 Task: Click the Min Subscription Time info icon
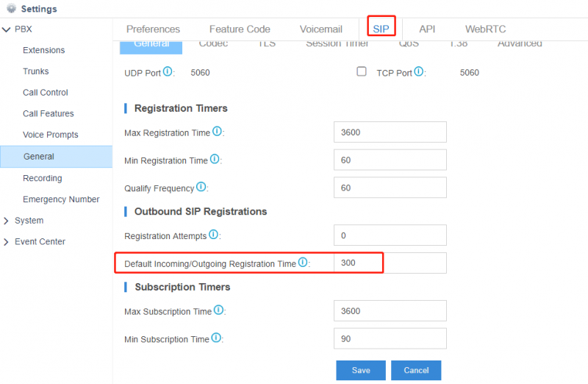215,338
